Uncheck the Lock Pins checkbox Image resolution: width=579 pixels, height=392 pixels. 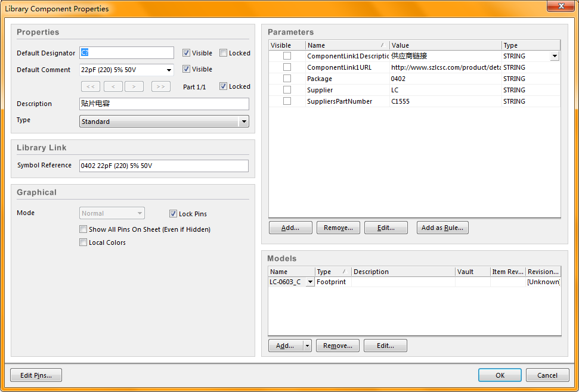point(173,213)
